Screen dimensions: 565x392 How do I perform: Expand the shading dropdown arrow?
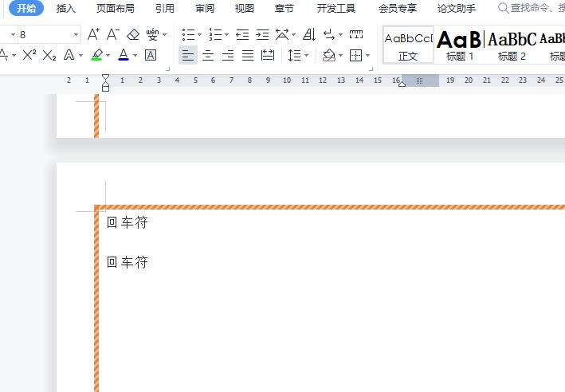pos(340,55)
